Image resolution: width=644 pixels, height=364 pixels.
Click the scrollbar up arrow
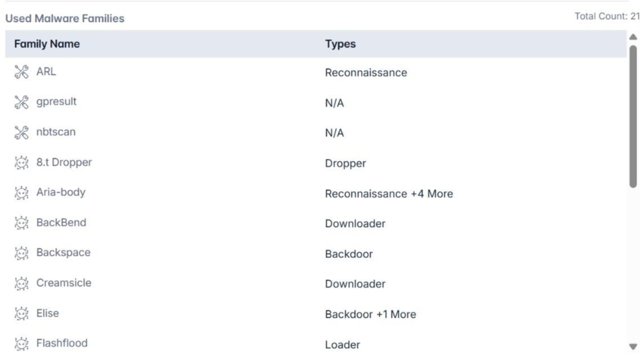tap(633, 37)
